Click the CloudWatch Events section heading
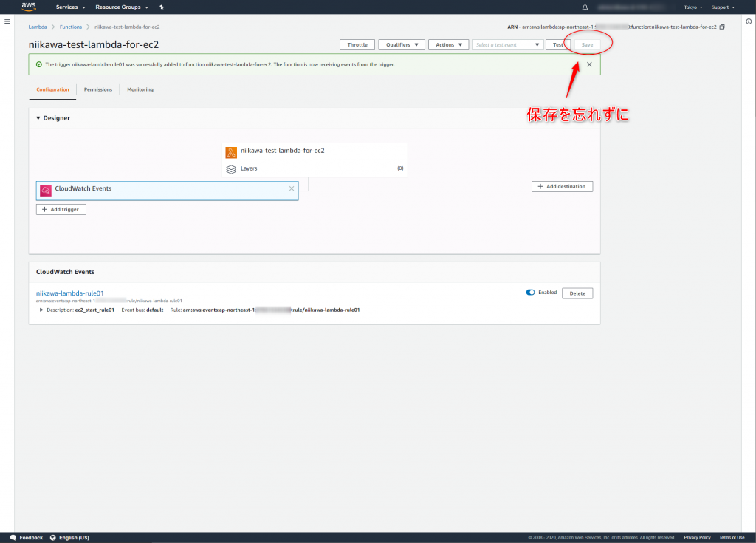The image size is (756, 543). pos(65,272)
